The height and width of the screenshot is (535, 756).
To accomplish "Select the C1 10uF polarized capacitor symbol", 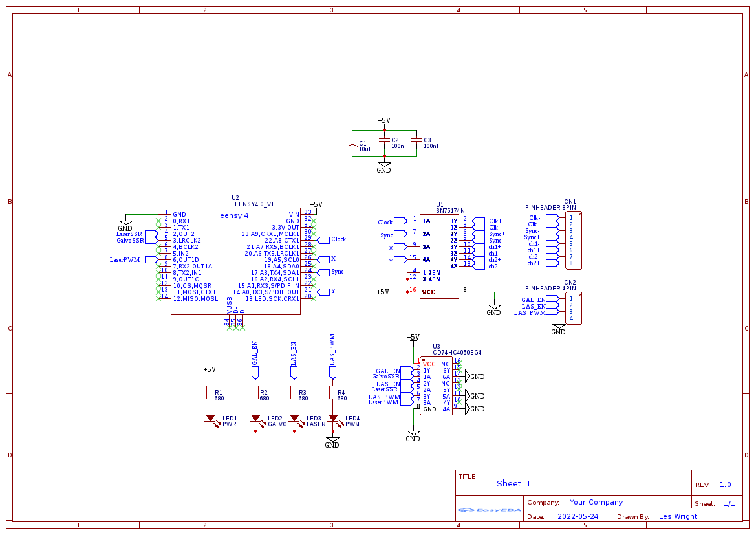I will click(352, 144).
